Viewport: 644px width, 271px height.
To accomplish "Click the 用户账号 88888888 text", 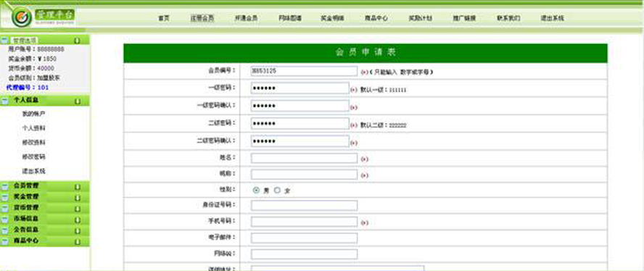I will click(x=36, y=49).
